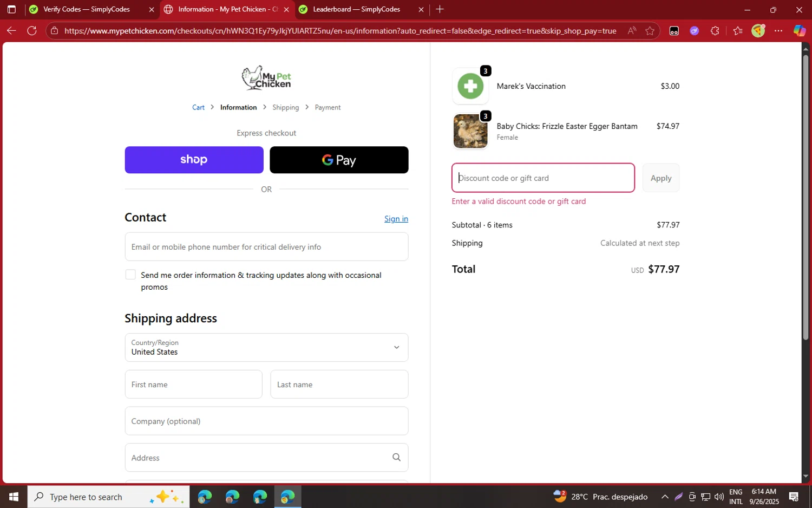Open the browser extensions puzzle icon

(715, 31)
